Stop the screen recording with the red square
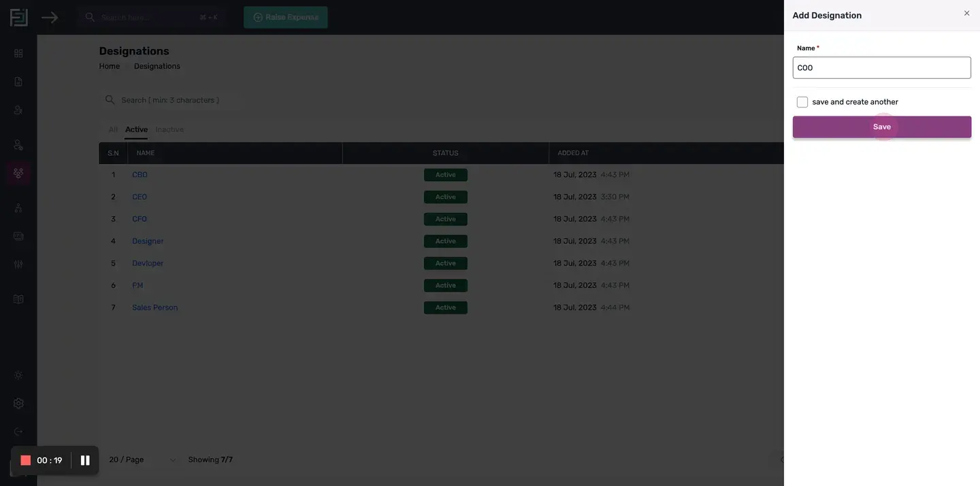This screenshot has width=980, height=486. coord(26,461)
